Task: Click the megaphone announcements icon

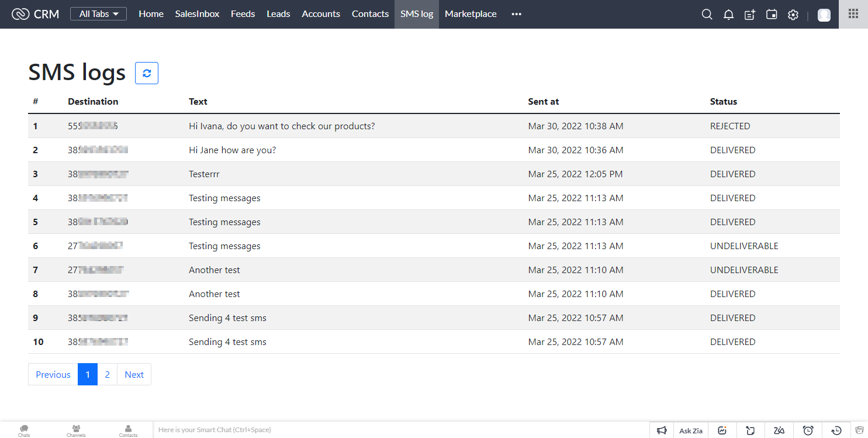Action: coord(662,430)
